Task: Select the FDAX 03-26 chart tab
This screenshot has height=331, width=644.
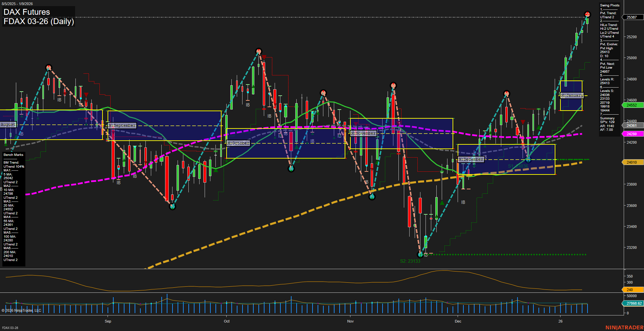Action: (9, 328)
